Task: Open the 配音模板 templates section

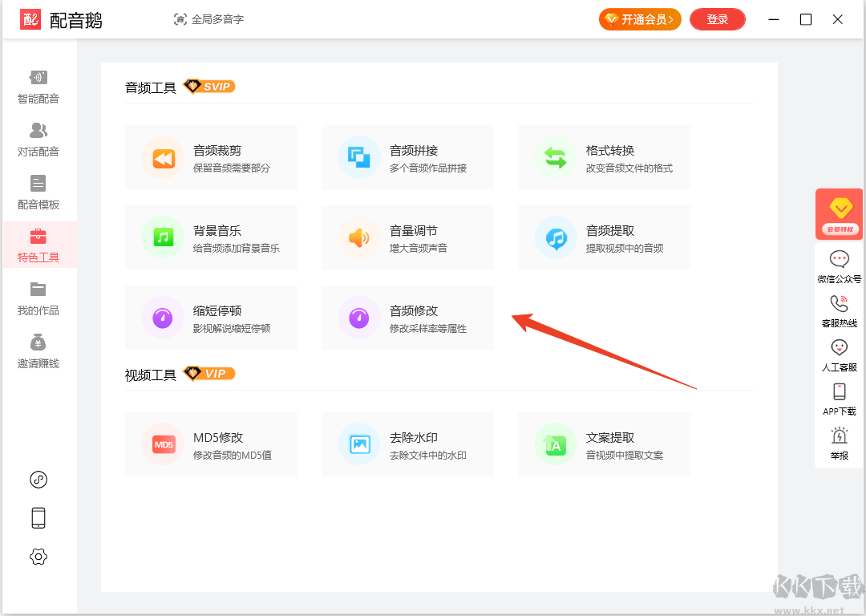Action: tap(38, 192)
